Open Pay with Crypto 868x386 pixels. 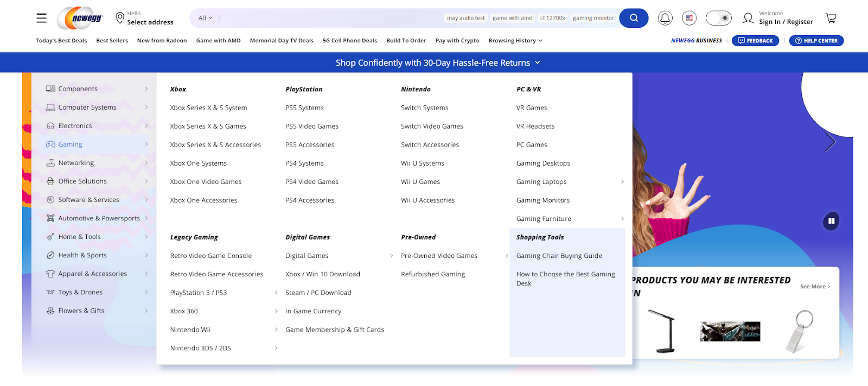(x=457, y=41)
